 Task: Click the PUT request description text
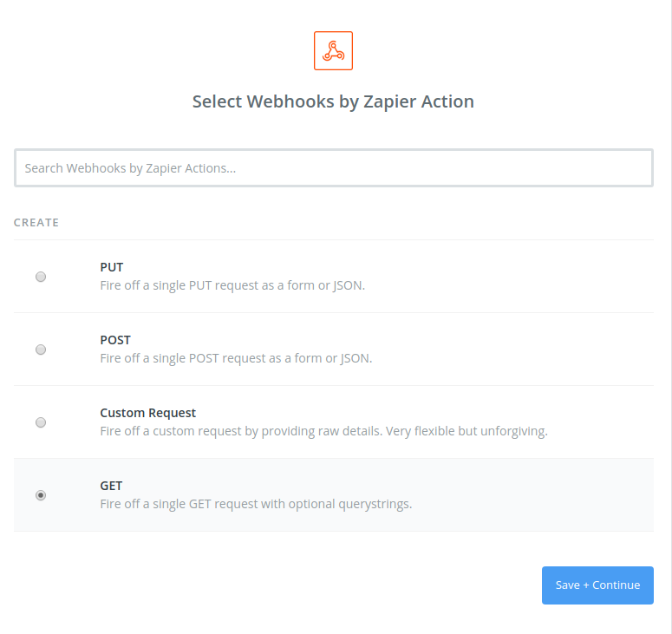232,285
